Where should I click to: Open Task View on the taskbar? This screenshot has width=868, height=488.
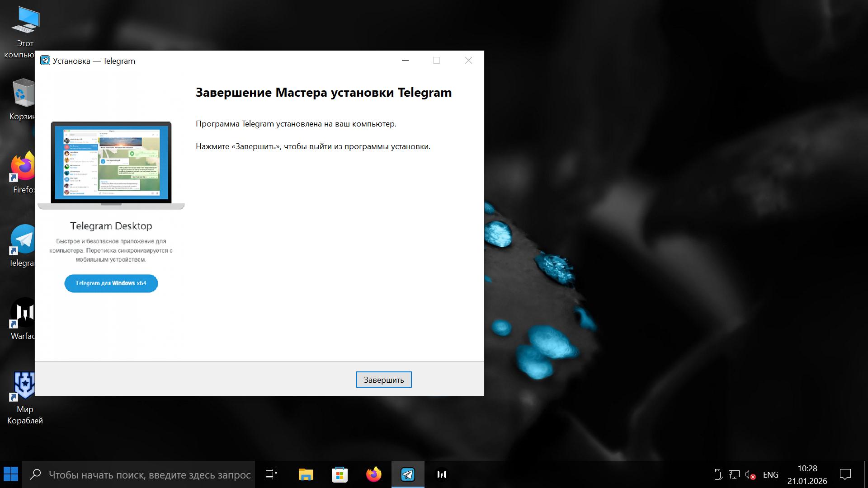pos(271,474)
